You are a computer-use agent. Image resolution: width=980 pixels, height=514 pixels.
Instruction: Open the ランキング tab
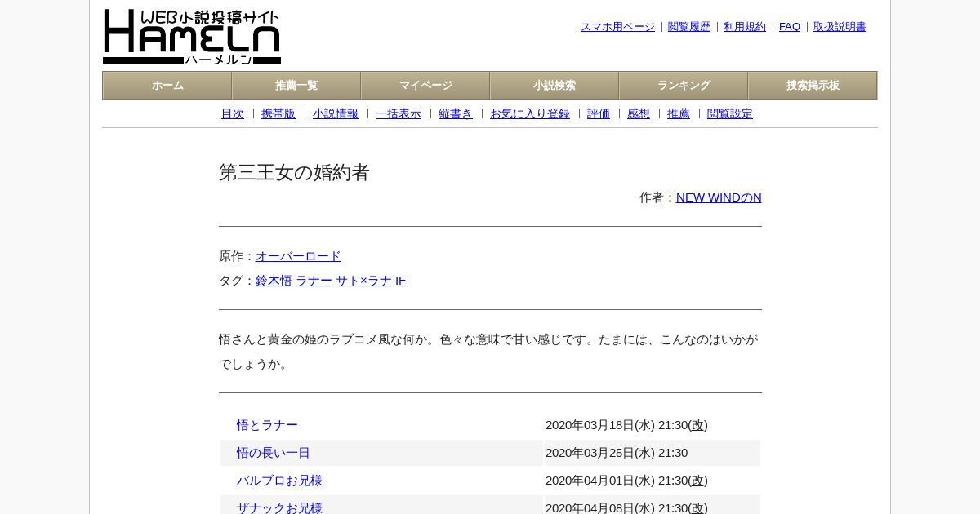point(684,86)
